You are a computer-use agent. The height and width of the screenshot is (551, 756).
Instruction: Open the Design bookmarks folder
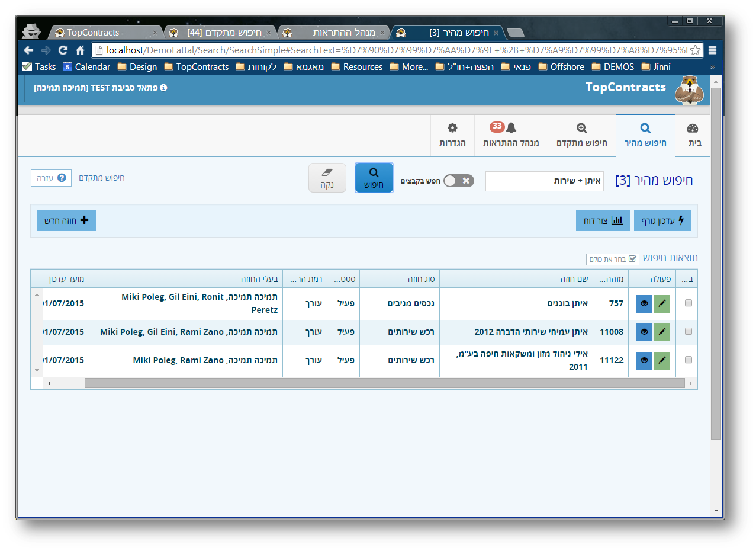tap(137, 67)
